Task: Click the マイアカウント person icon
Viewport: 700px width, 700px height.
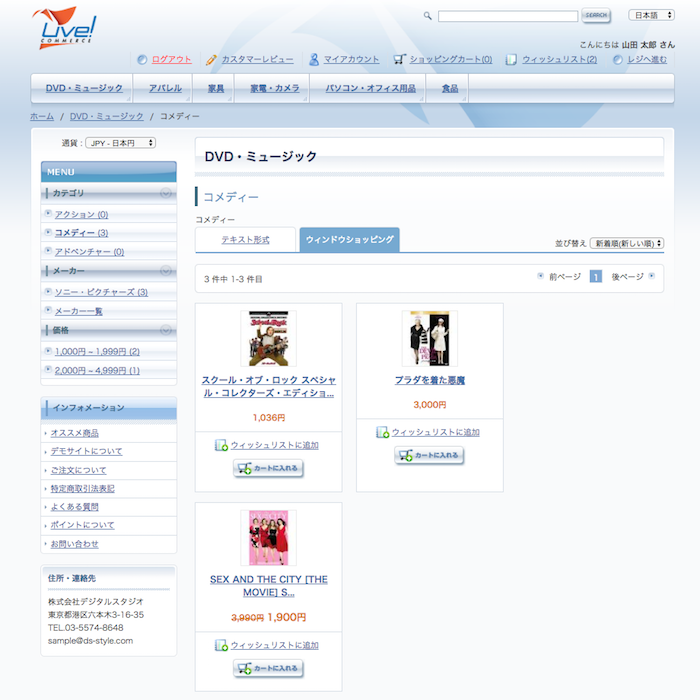Action: 314,59
